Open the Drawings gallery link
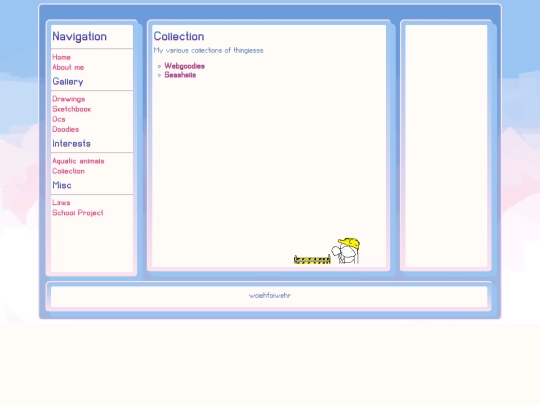This screenshot has width=540, height=405. pos(69,99)
